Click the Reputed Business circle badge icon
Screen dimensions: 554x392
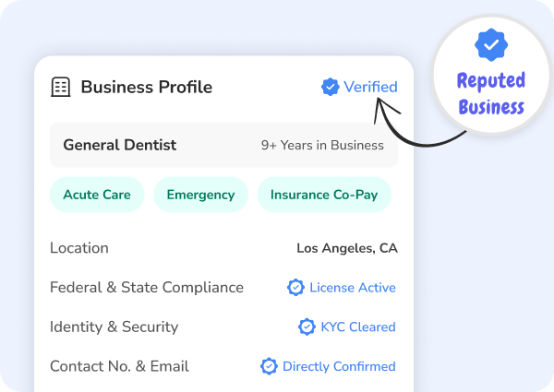point(490,44)
